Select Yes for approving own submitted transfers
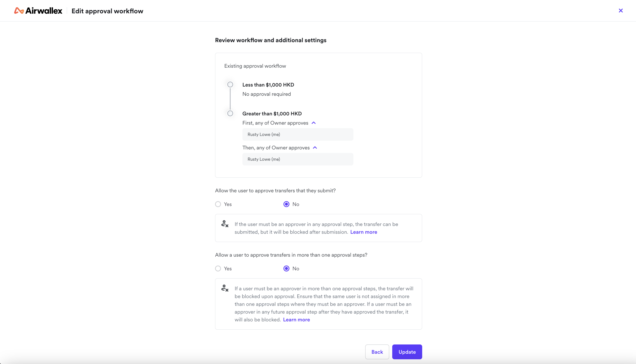 pyautogui.click(x=218, y=204)
